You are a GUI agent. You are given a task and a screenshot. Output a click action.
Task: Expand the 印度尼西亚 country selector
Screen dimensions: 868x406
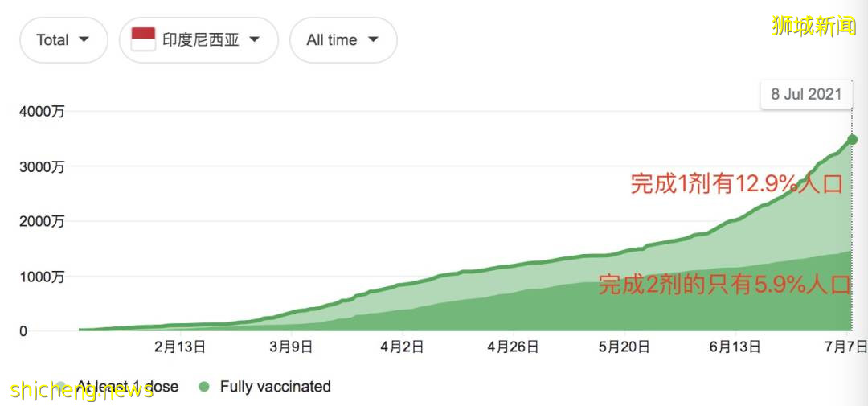199,40
